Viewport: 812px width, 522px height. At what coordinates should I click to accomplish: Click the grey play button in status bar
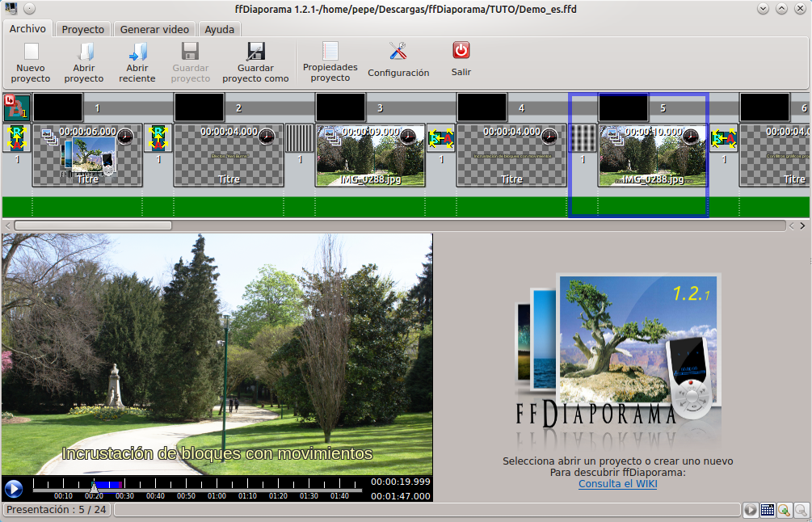point(751,510)
